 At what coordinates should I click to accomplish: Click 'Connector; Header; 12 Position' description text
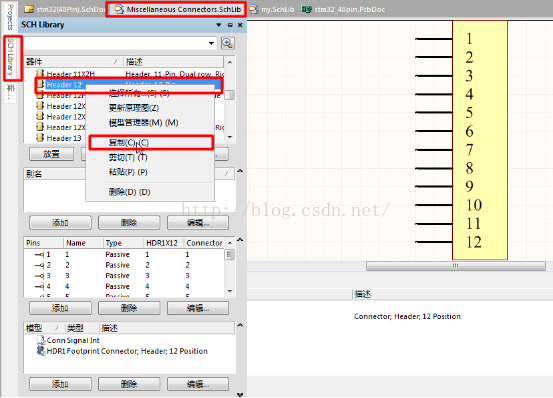coord(407,316)
